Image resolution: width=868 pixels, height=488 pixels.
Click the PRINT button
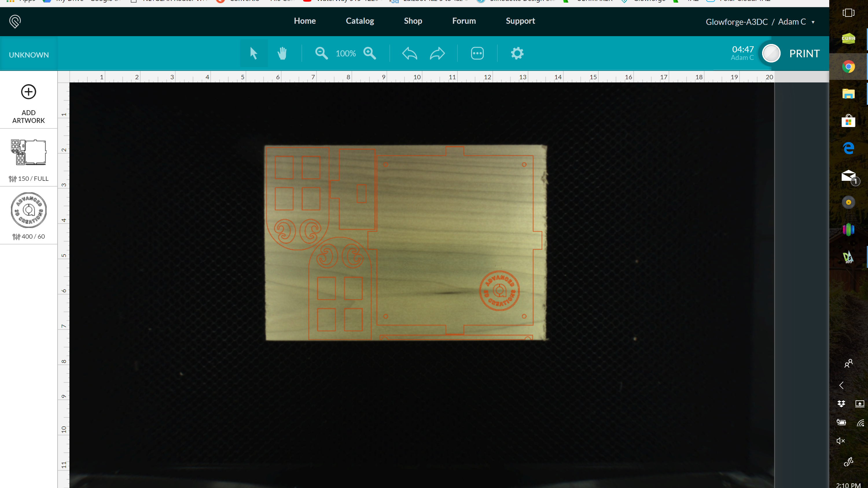click(804, 54)
